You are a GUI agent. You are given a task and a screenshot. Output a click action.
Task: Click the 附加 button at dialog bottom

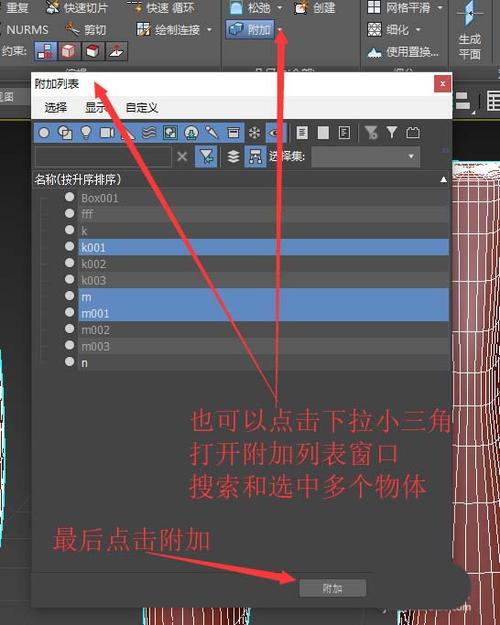pos(333,588)
